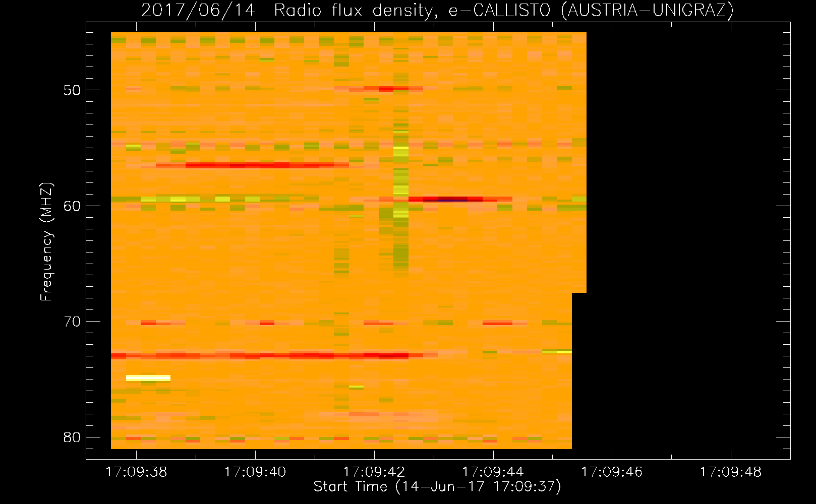This screenshot has height=504, width=816.
Task: Click the 50 frequency tick label
Action: pos(72,90)
